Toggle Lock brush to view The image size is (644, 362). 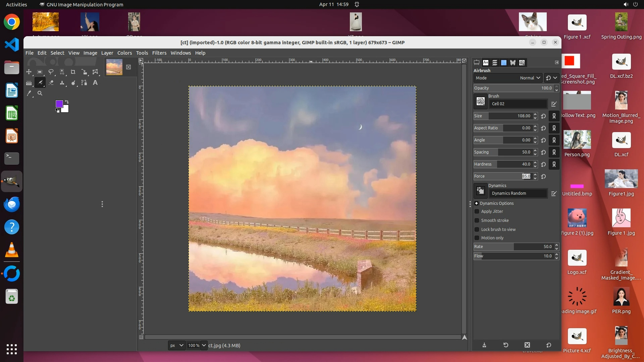coord(477,230)
